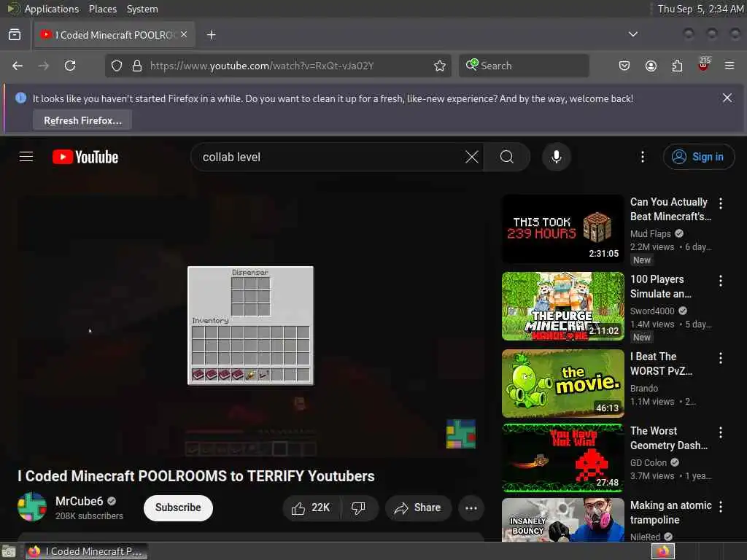Open YouTube settings three-dot menu
Image resolution: width=747 pixels, height=560 pixels.
click(x=643, y=157)
